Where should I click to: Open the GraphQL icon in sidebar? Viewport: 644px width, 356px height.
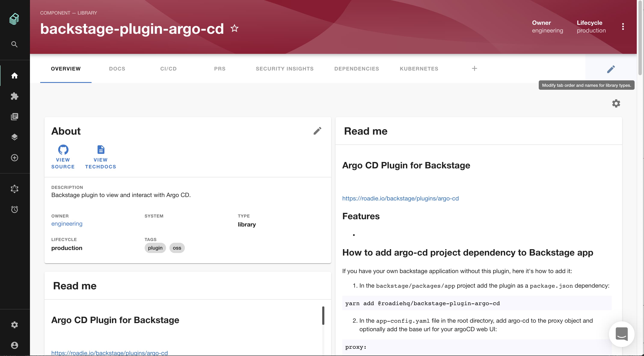[x=15, y=189]
